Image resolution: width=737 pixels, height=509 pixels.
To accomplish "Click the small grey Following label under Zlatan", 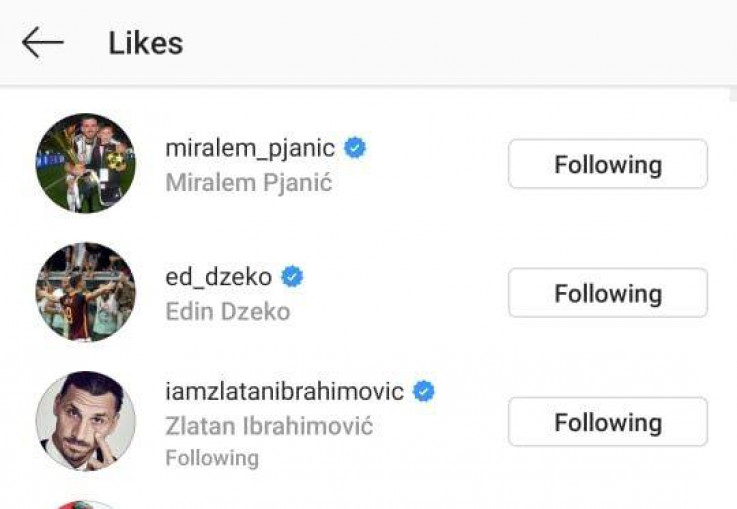I will click(x=211, y=458).
